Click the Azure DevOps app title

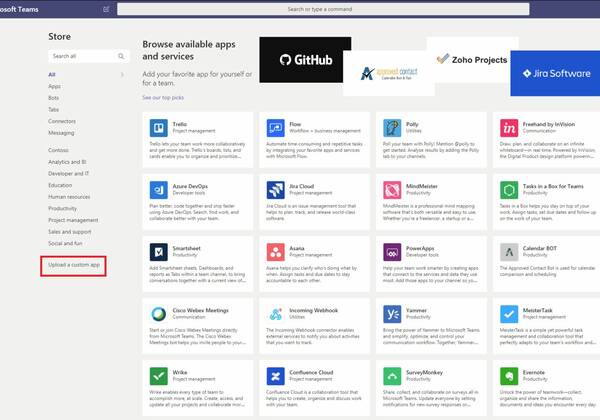[190, 186]
